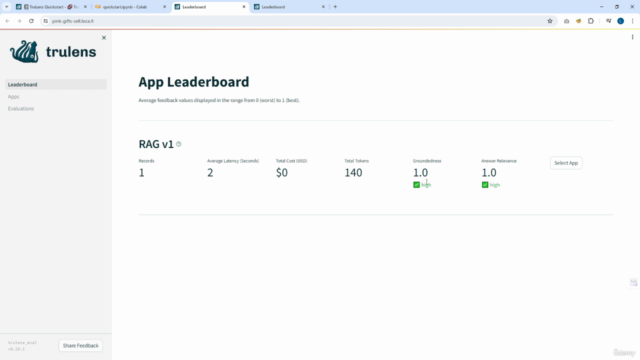Image resolution: width=640 pixels, height=360 pixels.
Task: Open a new browser tab
Action: click(x=335, y=7)
